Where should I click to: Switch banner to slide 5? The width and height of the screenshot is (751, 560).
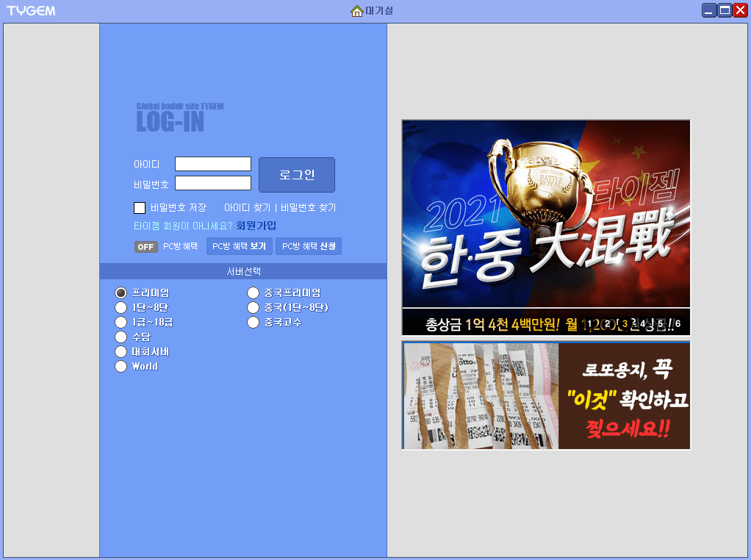point(660,324)
